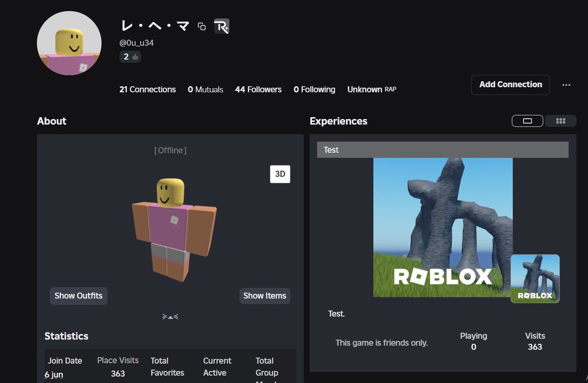Click the Current Active label
Viewport: 588px width, 383px height.
coord(217,367)
